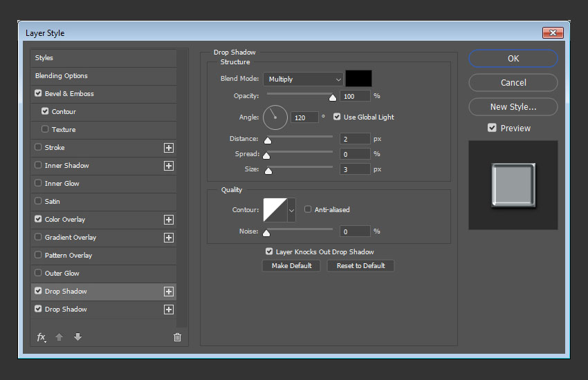Toggle Use Global Light checkbox
The image size is (588, 380).
[337, 117]
